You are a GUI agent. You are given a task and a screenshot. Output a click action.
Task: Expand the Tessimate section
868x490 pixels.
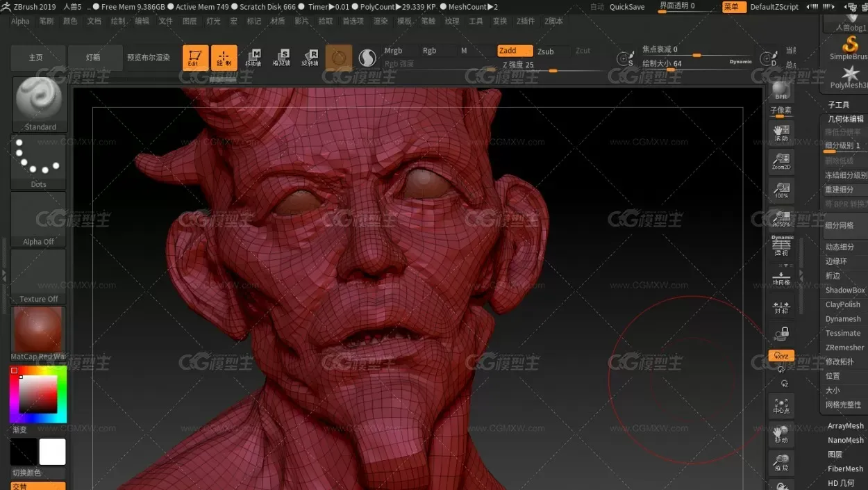(x=843, y=334)
